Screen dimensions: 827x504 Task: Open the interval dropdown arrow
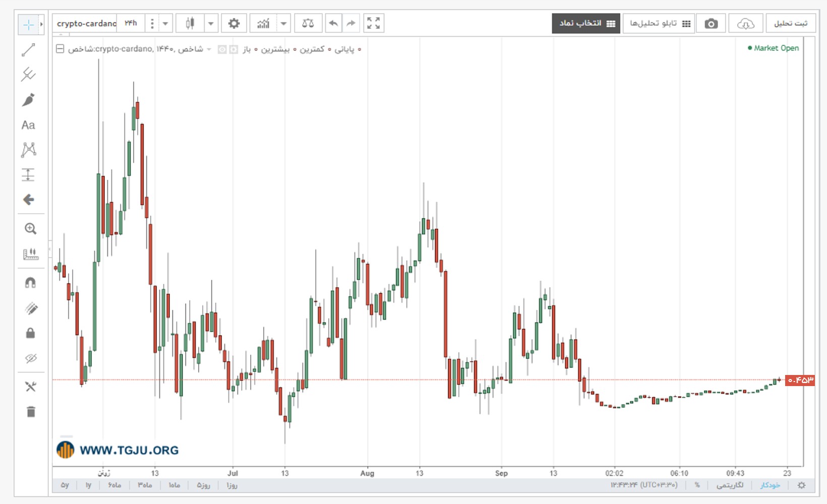165,23
